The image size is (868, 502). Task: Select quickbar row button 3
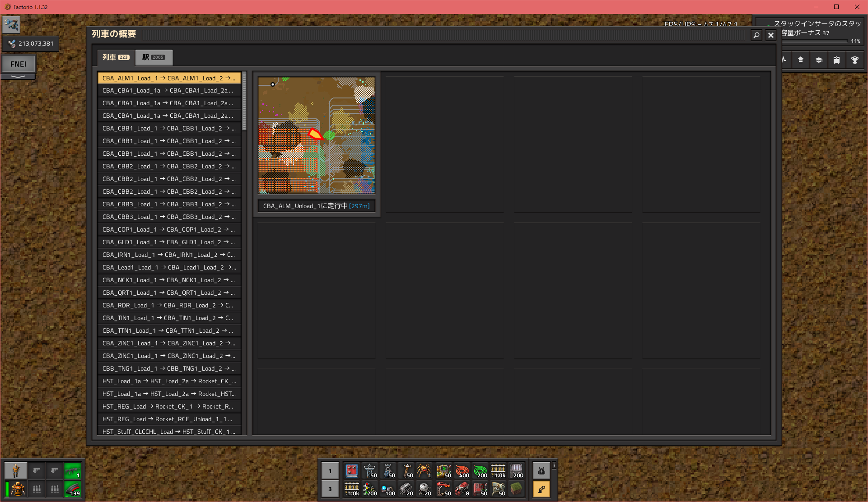tap(330, 489)
